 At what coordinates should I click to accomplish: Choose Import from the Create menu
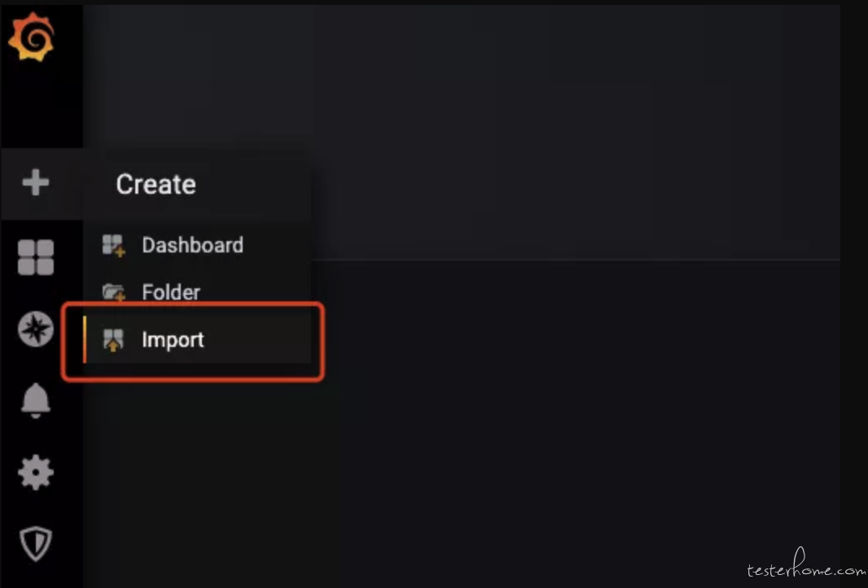173,340
